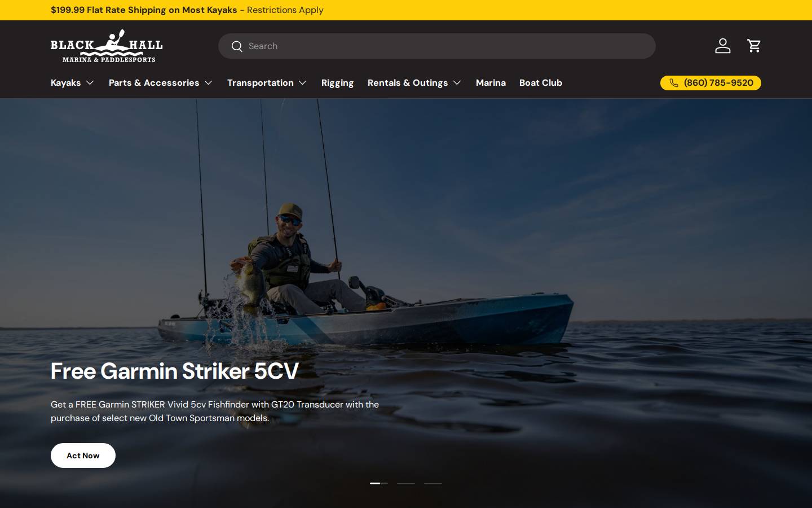Screen dimensions: 812x508
Task: Open the Boat Club page
Action: point(541,83)
